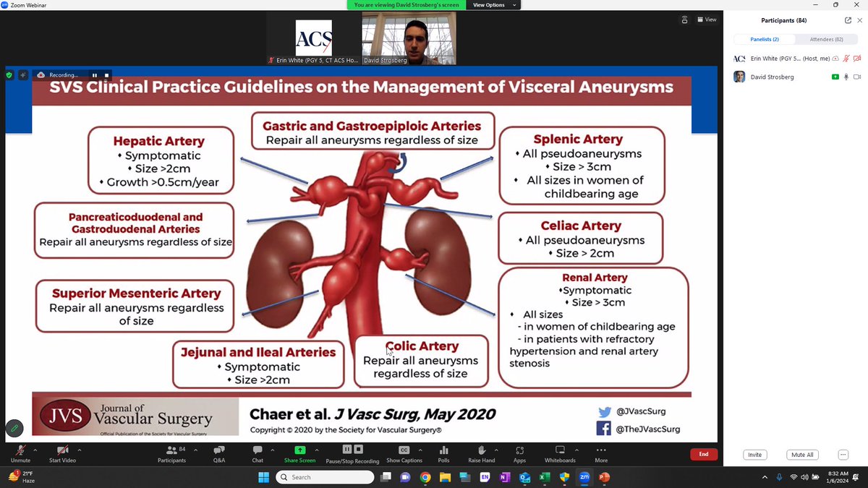Unmute the microphone in Zoom toolbar

(20, 453)
